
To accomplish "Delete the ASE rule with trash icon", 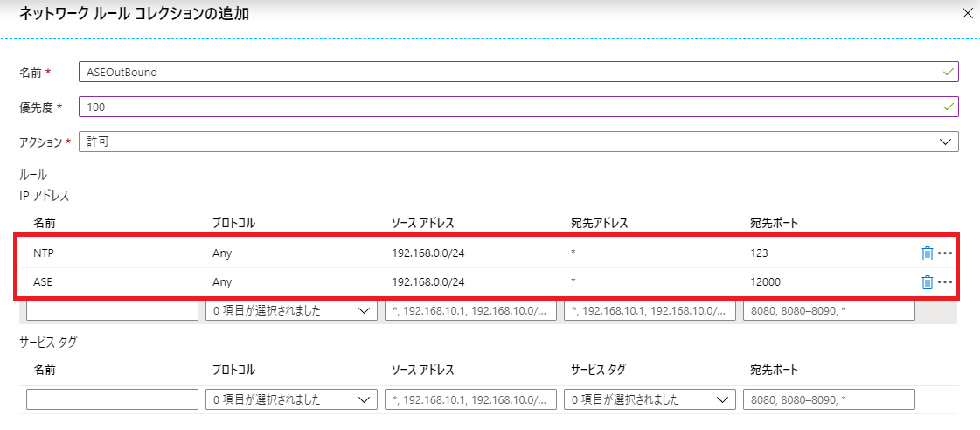I will click(927, 282).
